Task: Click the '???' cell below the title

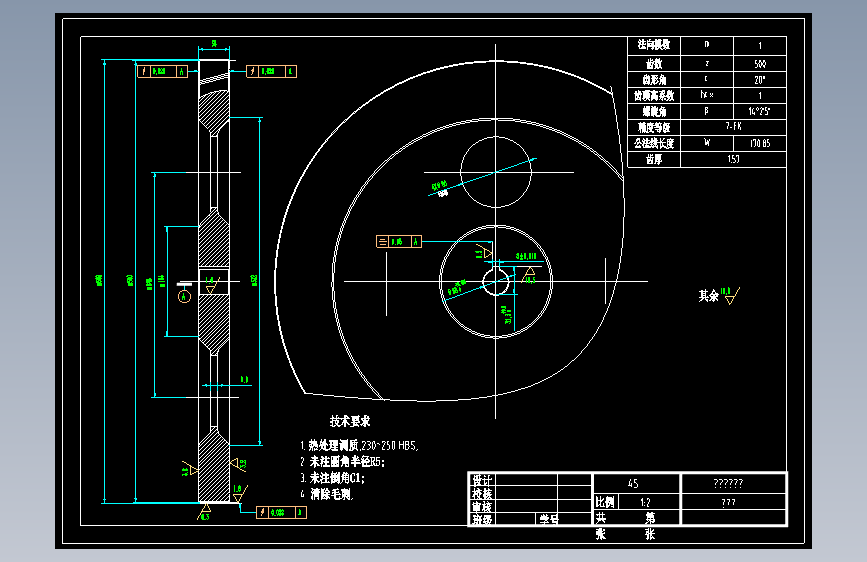Action: (728, 502)
